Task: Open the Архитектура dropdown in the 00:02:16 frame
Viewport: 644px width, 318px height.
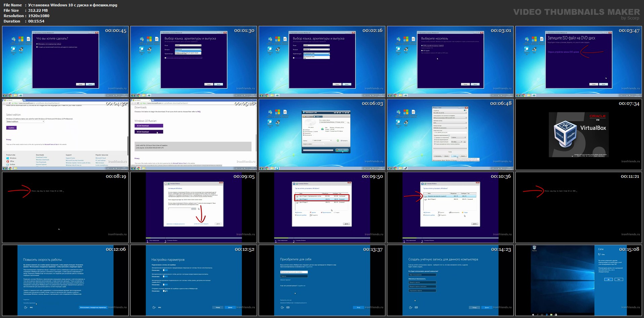Action: [x=316, y=53]
